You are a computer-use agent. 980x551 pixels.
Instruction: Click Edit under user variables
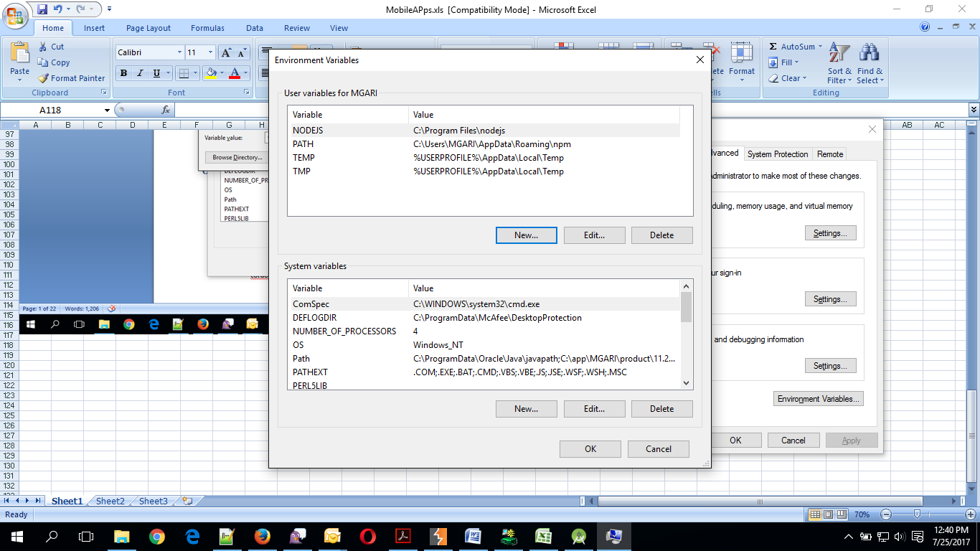pos(594,235)
